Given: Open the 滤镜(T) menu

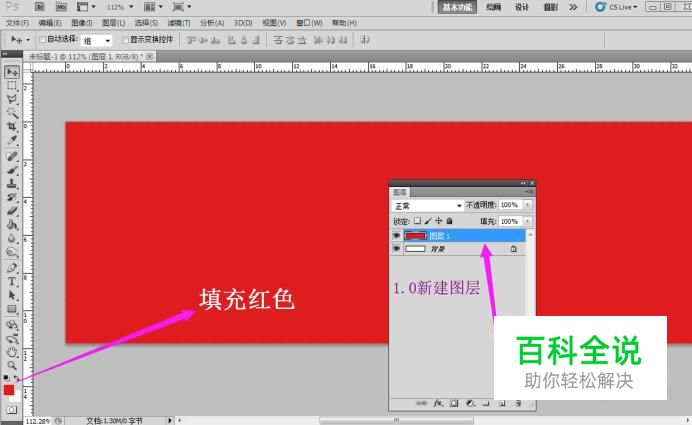Looking at the screenshot, I should pos(179,23).
